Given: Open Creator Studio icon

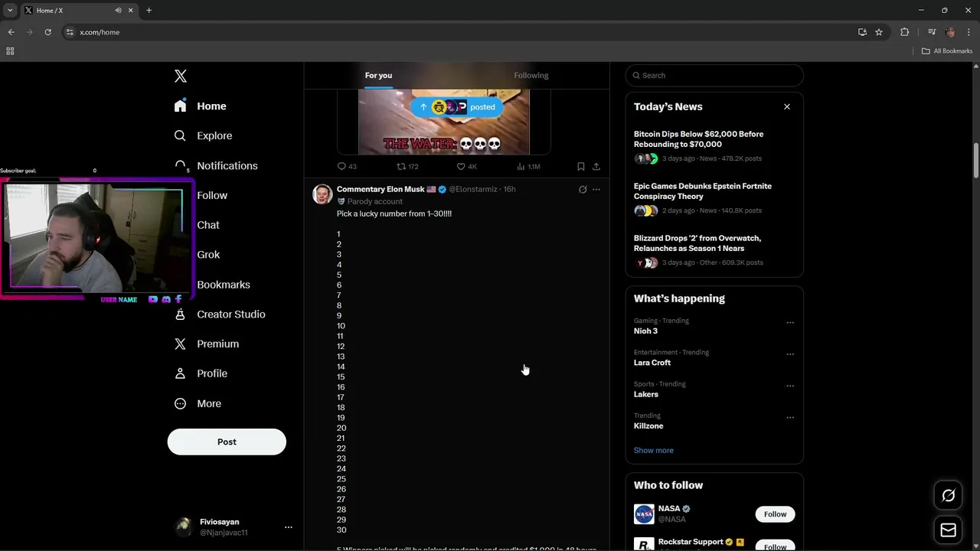Looking at the screenshot, I should tap(180, 315).
